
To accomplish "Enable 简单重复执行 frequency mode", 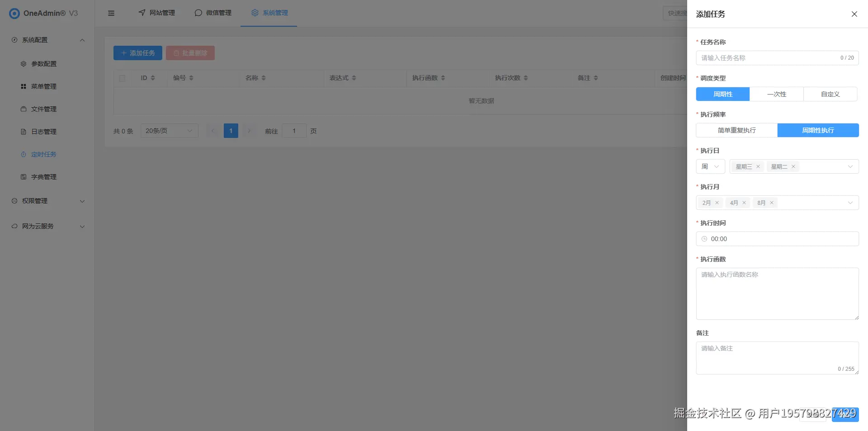I will tap(736, 130).
